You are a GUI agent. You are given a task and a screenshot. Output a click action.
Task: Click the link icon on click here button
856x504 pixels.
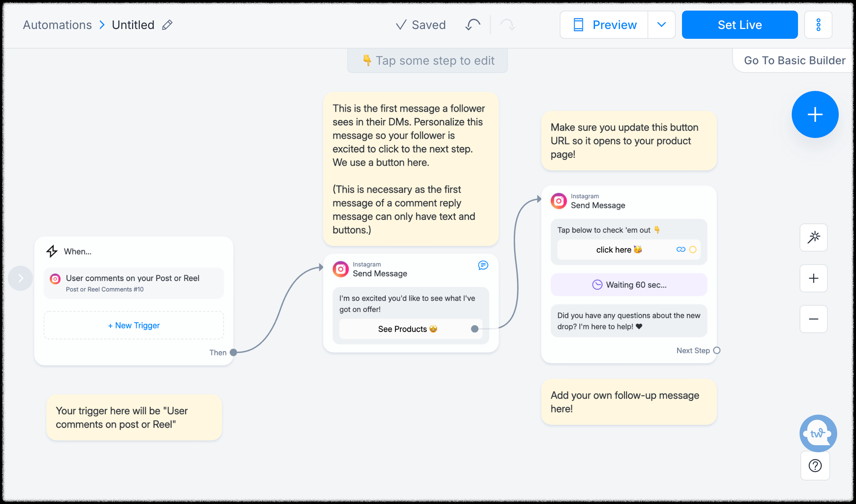pos(681,250)
